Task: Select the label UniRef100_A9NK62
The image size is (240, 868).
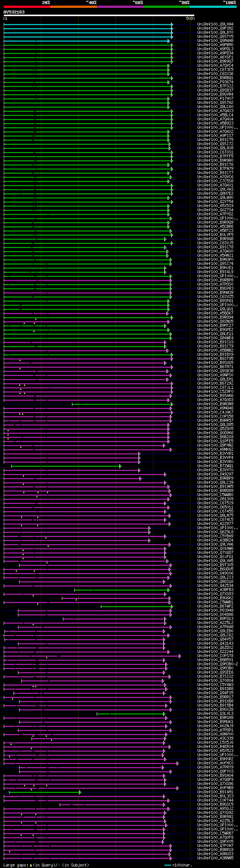Action: coord(215,450)
